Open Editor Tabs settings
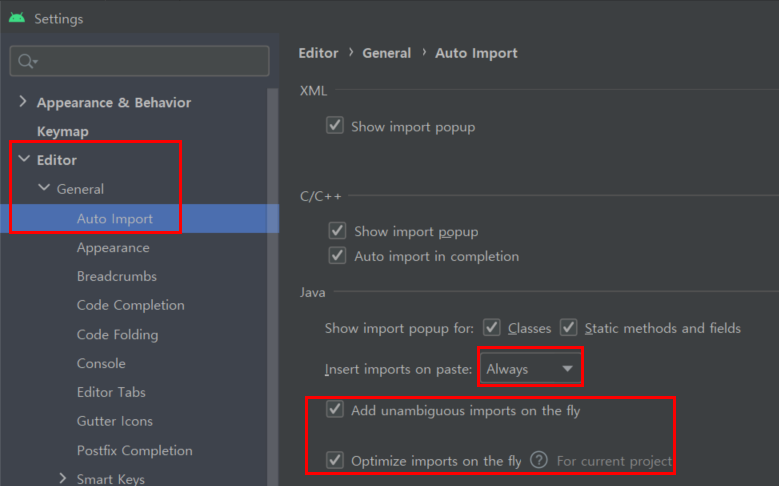This screenshot has width=779, height=486. pyautogui.click(x=111, y=392)
